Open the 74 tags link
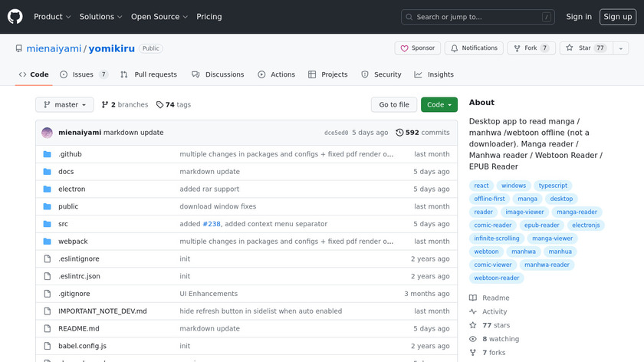644x362 pixels. (x=174, y=105)
